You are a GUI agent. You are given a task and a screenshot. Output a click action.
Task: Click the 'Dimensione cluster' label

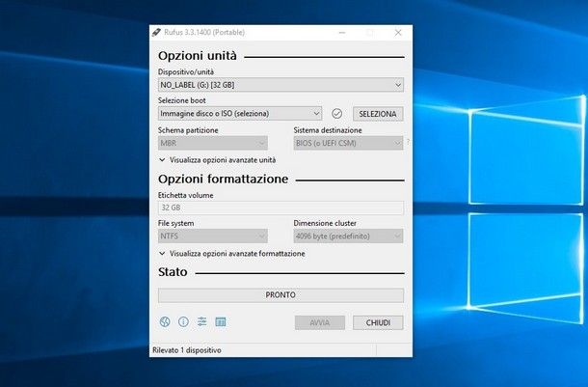pyautogui.click(x=325, y=223)
